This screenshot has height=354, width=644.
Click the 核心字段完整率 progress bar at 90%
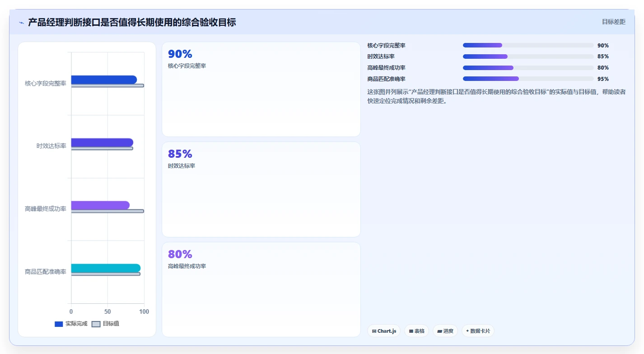click(x=528, y=45)
